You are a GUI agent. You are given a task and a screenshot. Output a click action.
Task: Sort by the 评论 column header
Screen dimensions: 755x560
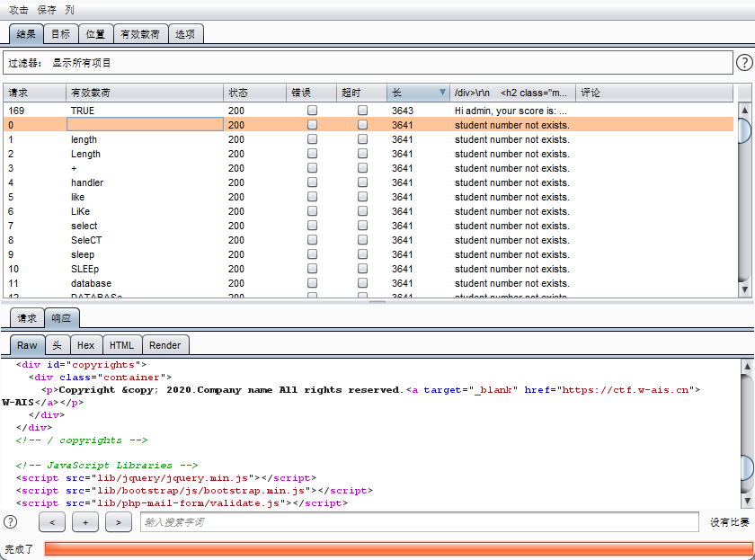654,93
